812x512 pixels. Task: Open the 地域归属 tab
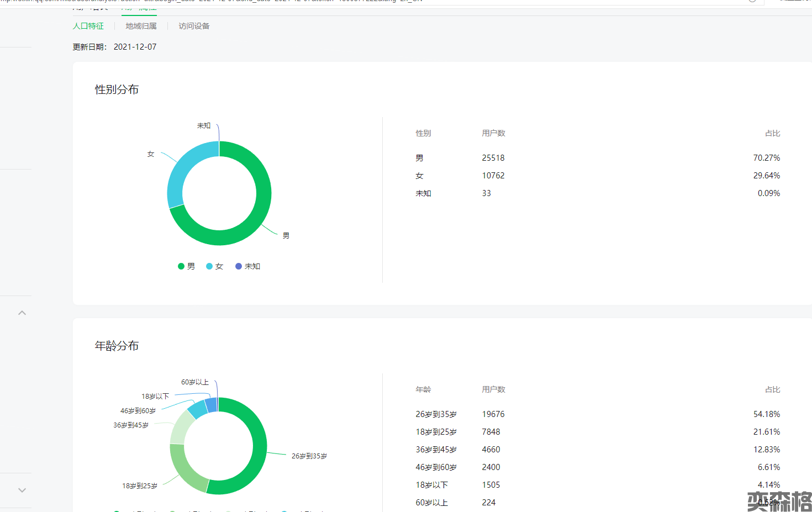point(141,26)
